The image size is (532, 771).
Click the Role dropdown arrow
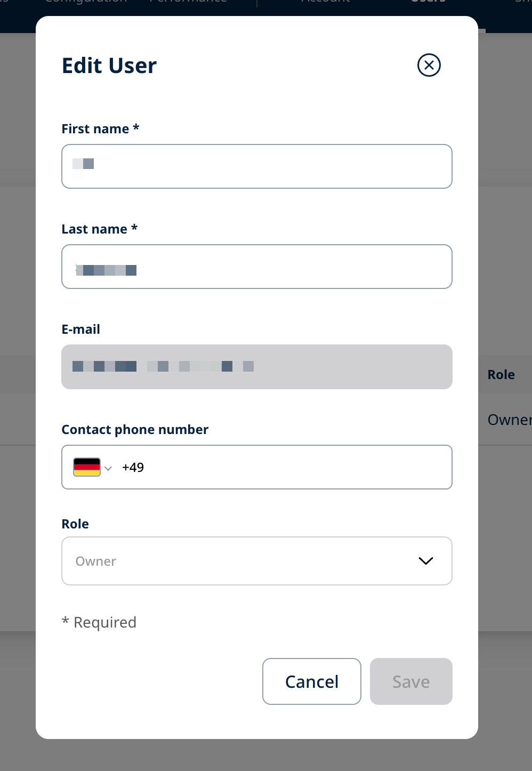click(425, 561)
